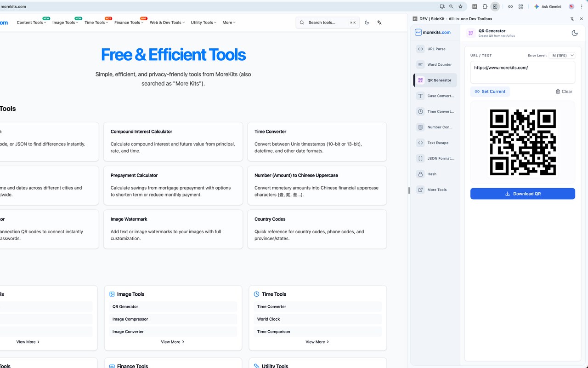Open More Tools external link in sidebar

coord(435,190)
